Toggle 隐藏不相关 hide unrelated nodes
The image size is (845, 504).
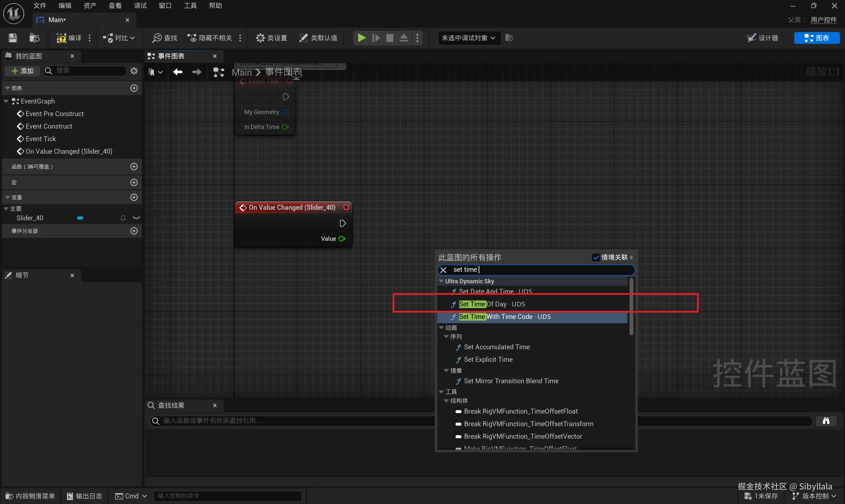pos(210,38)
